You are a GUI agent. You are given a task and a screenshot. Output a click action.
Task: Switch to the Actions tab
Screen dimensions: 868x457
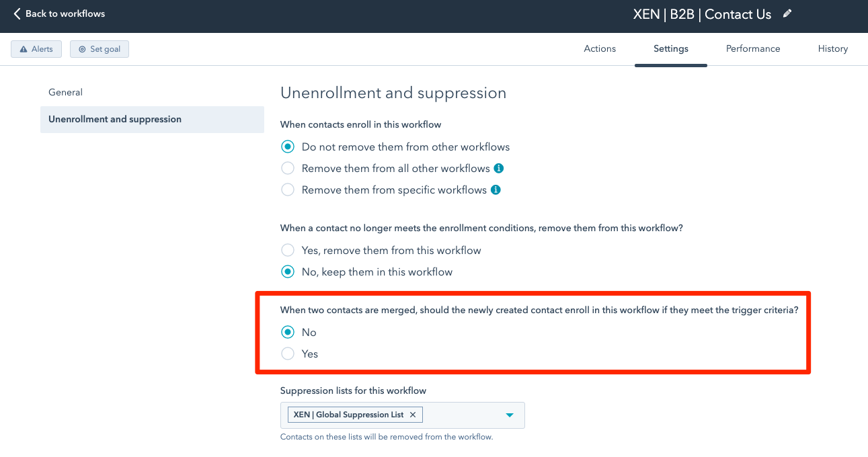[x=599, y=48]
